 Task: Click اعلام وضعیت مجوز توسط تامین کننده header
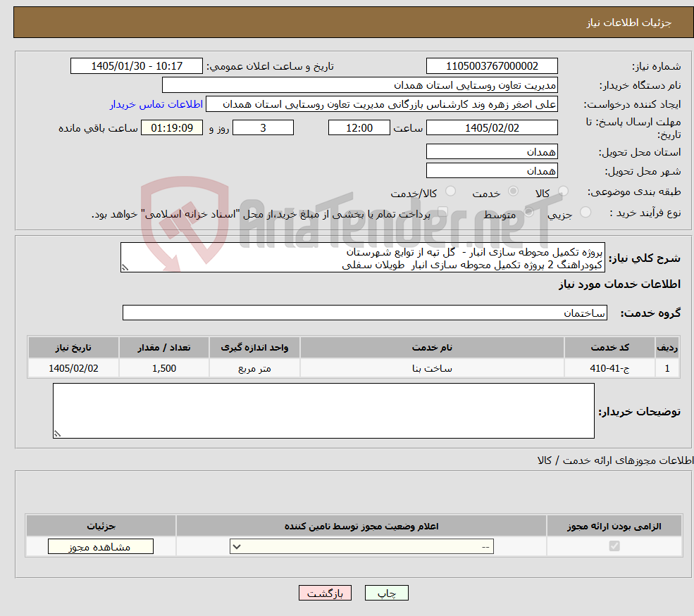(361, 526)
